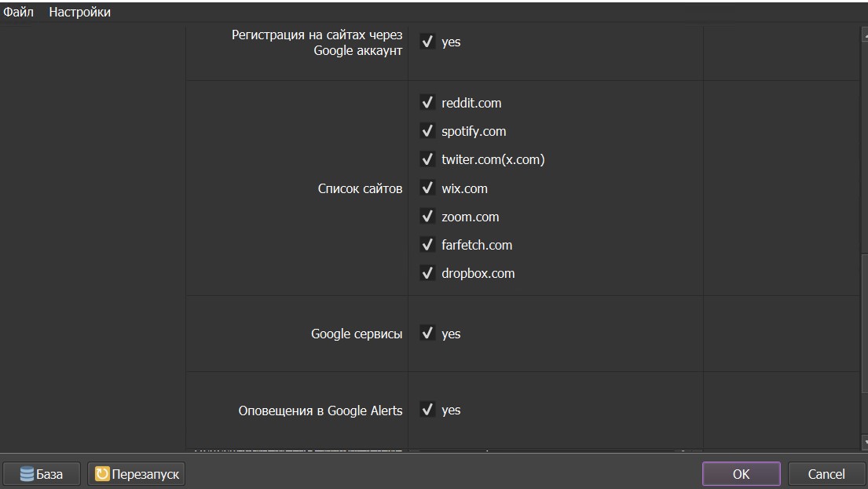Uncheck the dropbox.com checkbox
Screen dimensions: 868x489
point(427,273)
